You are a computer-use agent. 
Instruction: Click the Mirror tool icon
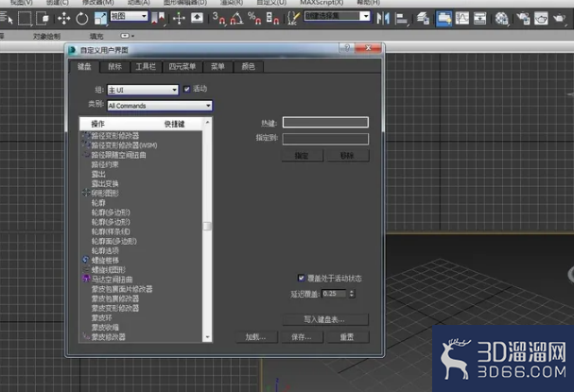(383, 18)
